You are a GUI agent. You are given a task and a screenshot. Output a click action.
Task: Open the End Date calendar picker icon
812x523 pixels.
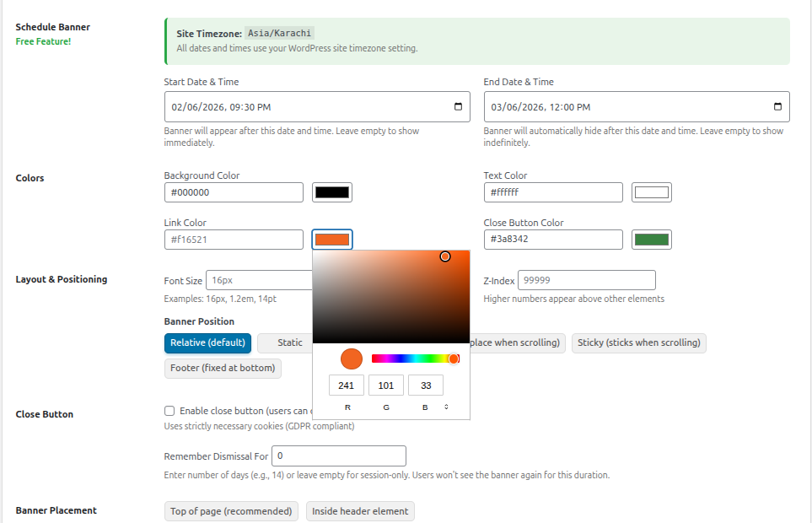777,106
